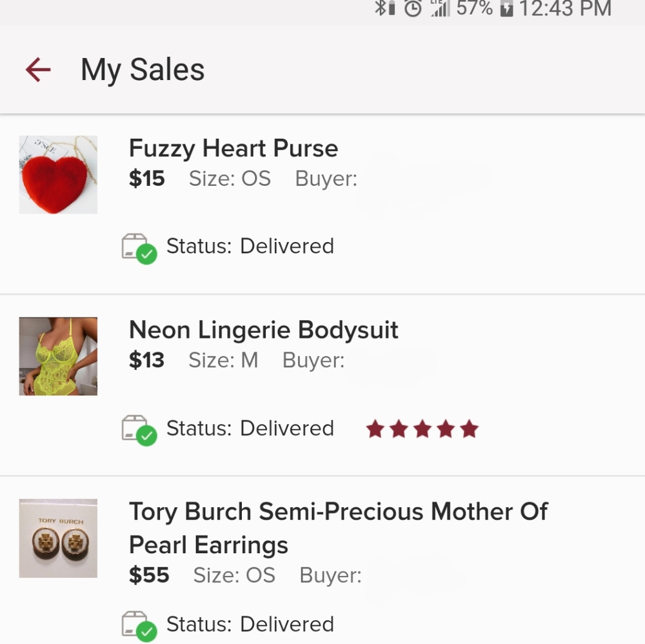Tap the first star of the bodysuit rating
This screenshot has width=645, height=644.
(x=377, y=428)
